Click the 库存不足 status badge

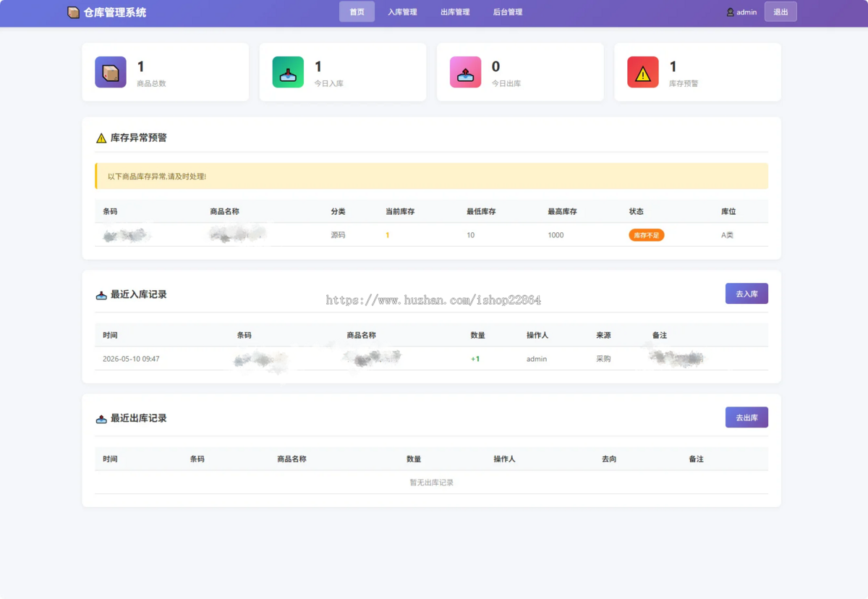coord(647,235)
